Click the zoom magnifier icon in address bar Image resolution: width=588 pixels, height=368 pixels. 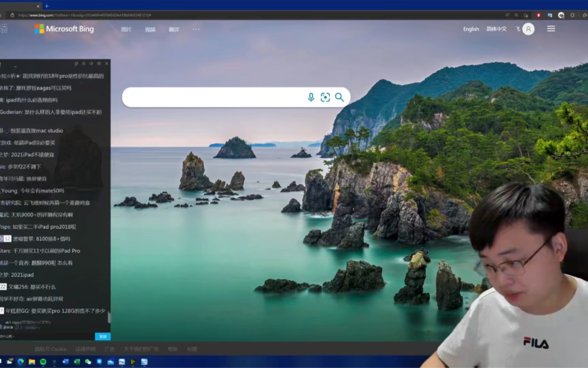point(516,15)
